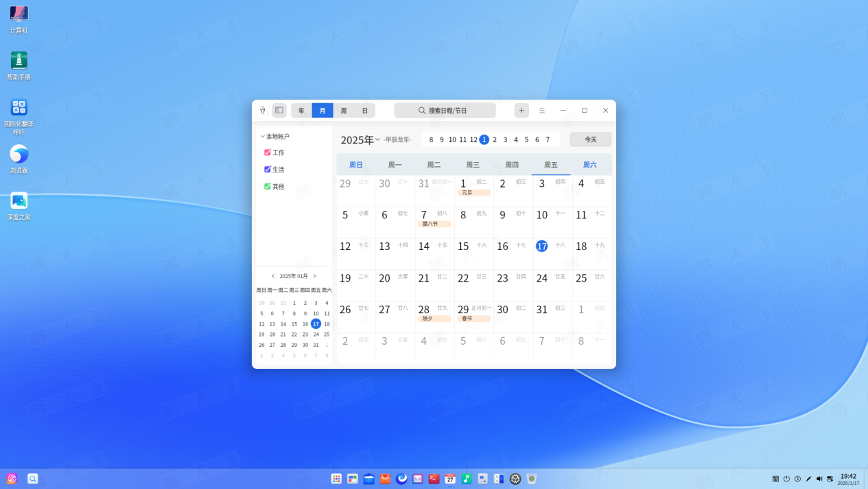Image resolution: width=868 pixels, height=489 pixels.
Task: Select January 24 in the month grid
Action: (x=552, y=286)
